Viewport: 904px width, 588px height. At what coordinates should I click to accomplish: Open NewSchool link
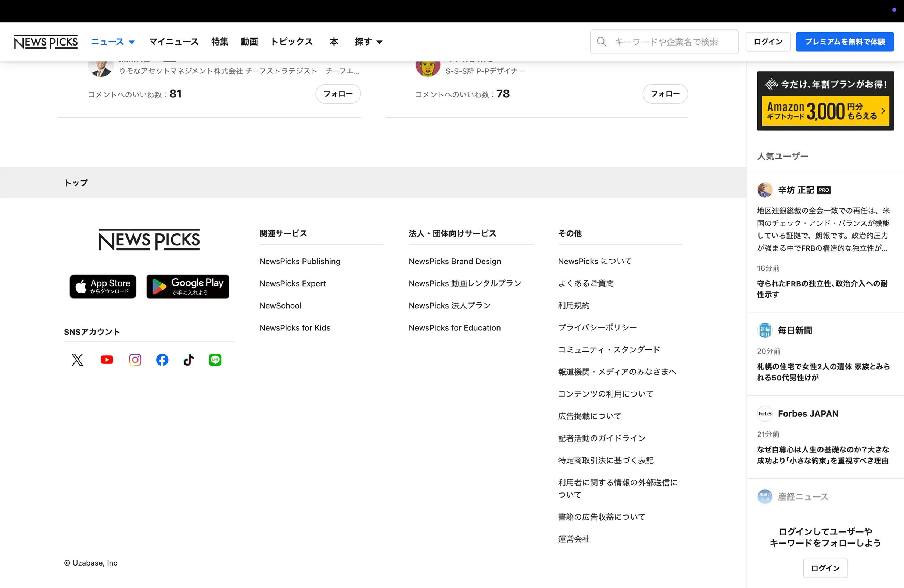click(x=280, y=305)
